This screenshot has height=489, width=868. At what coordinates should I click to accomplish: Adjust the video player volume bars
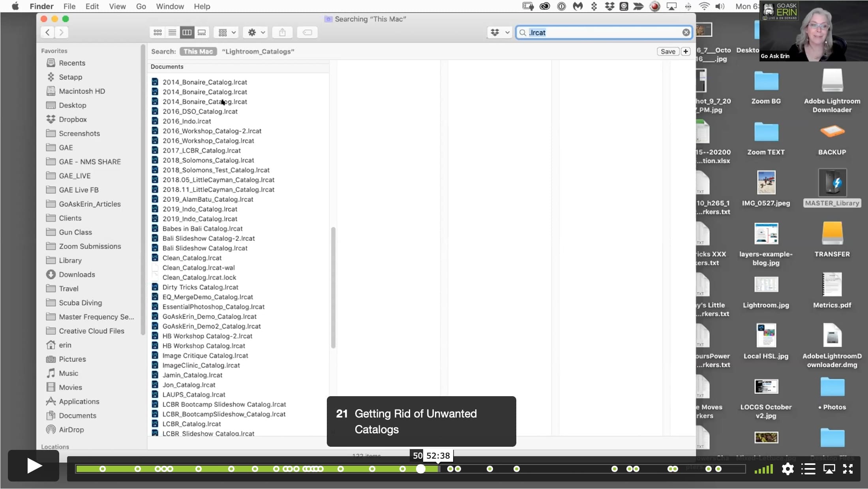(763, 469)
